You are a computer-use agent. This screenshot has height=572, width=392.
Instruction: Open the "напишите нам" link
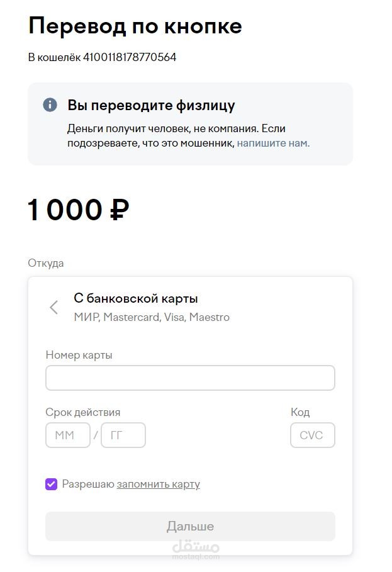(x=273, y=143)
